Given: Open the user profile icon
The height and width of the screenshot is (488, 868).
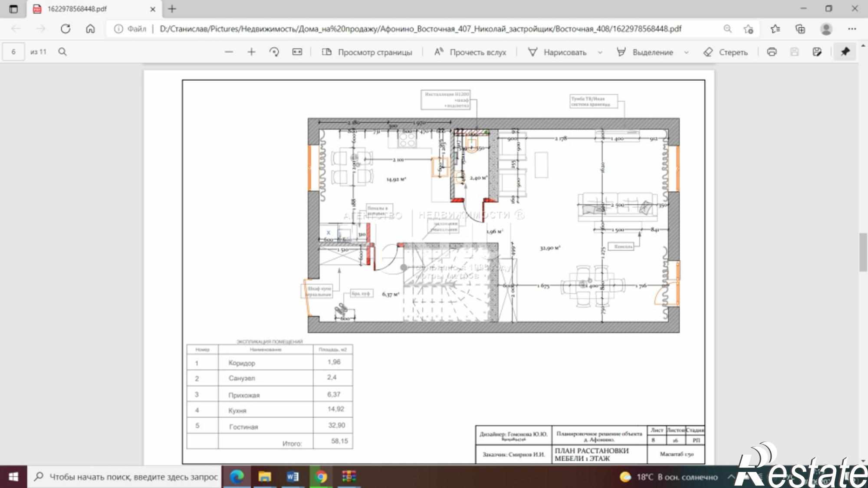Looking at the screenshot, I should [x=826, y=29].
